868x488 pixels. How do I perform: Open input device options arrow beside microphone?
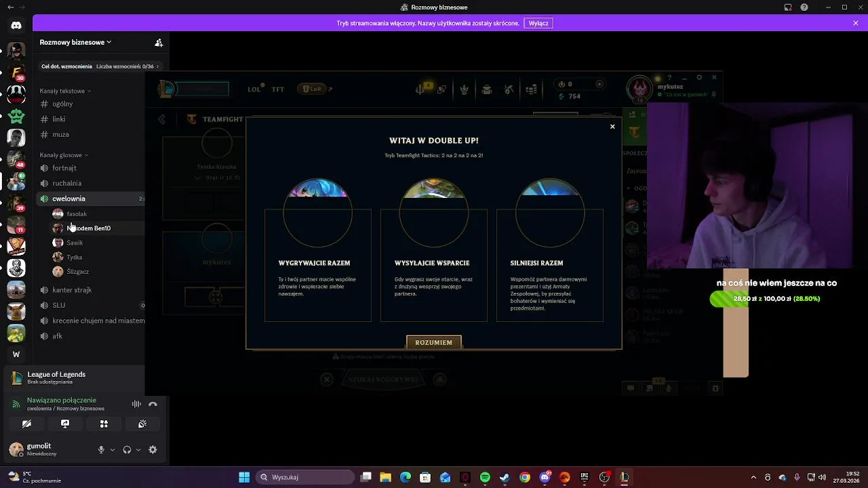click(x=113, y=449)
